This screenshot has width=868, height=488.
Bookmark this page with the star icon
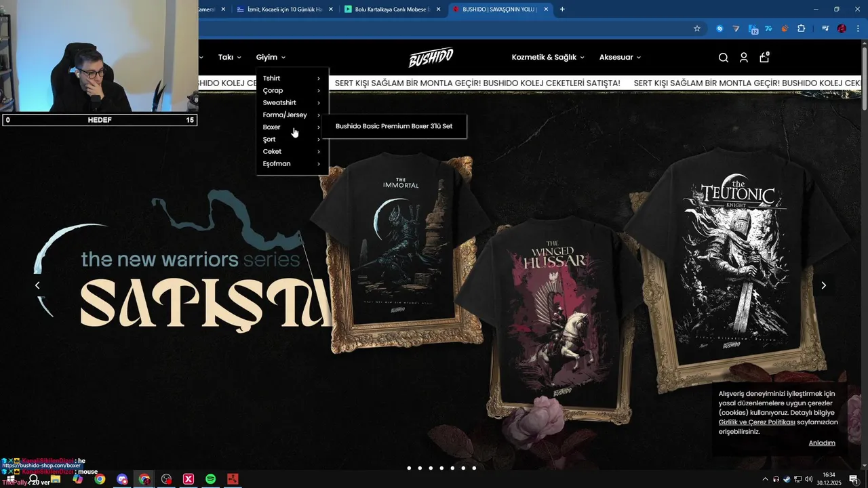[x=696, y=28]
